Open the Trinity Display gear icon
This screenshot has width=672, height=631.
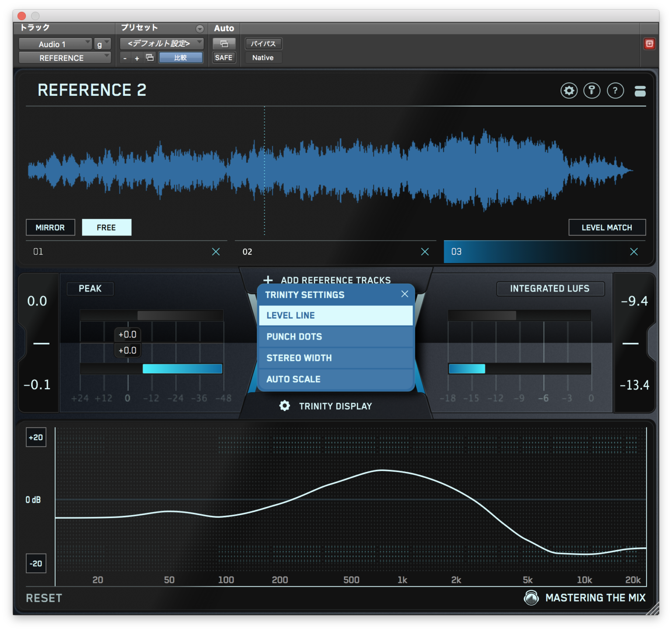click(285, 406)
